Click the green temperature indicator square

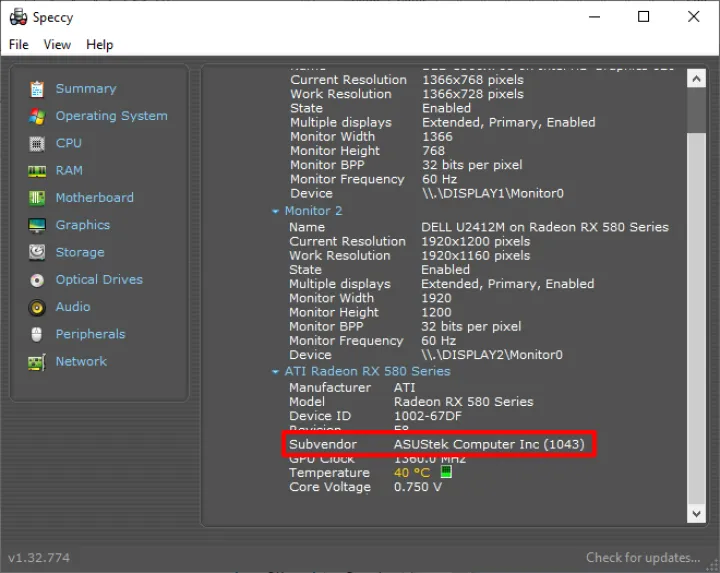446,472
